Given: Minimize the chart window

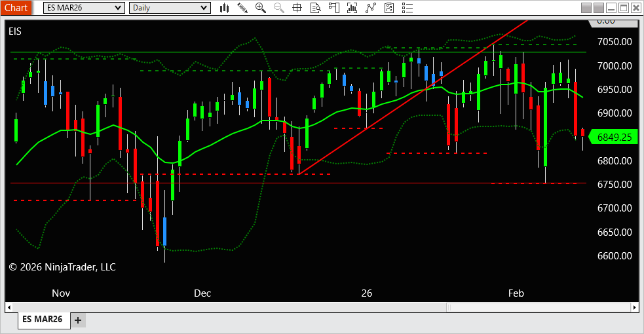Looking at the screenshot, I should (611, 8).
